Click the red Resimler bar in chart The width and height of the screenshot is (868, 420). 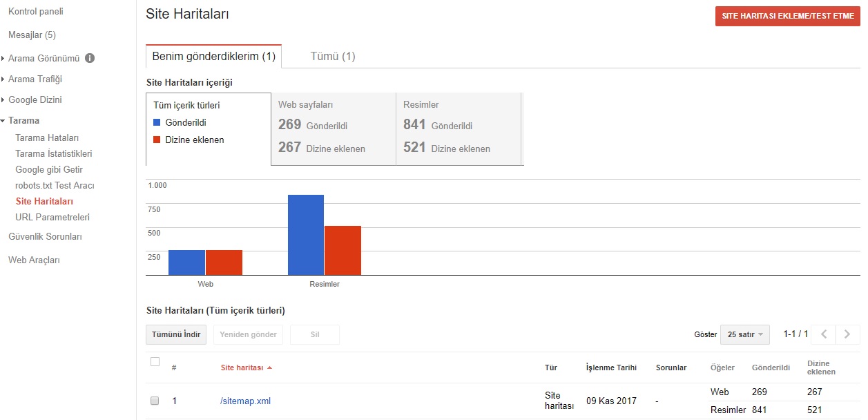click(343, 250)
